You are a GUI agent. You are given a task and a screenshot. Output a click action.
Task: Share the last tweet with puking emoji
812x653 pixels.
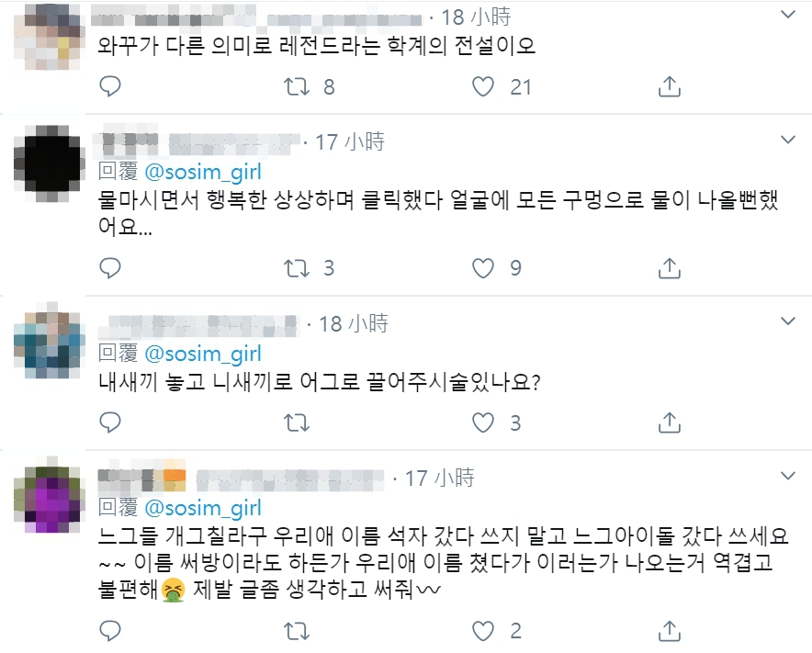coord(671,630)
